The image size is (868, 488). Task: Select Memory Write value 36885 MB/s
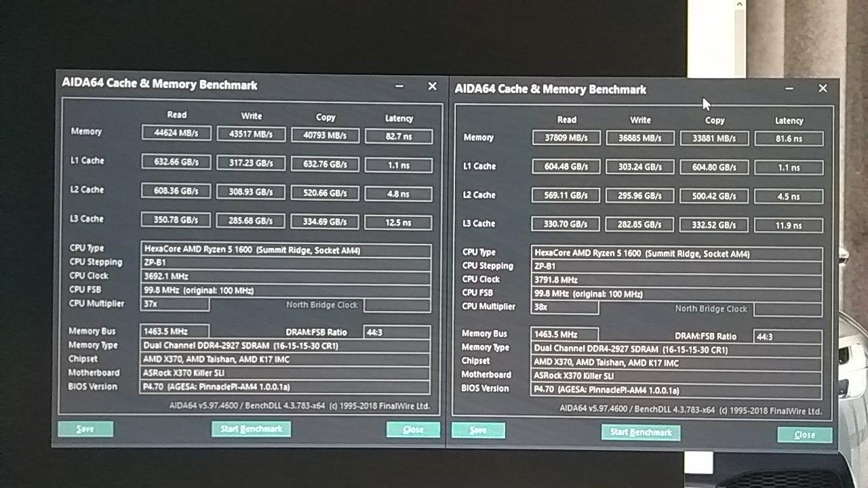(640, 138)
